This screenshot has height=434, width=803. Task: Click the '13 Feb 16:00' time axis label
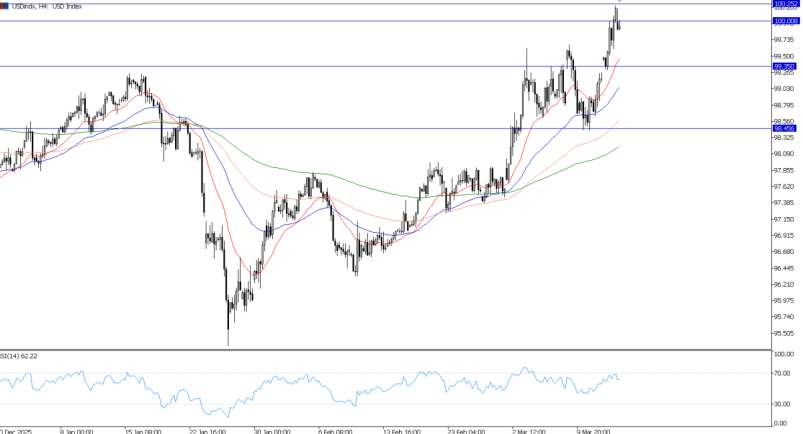click(402, 431)
